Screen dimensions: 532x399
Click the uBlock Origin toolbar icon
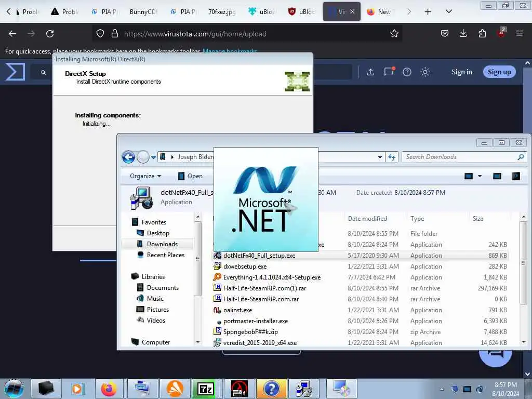click(x=501, y=33)
